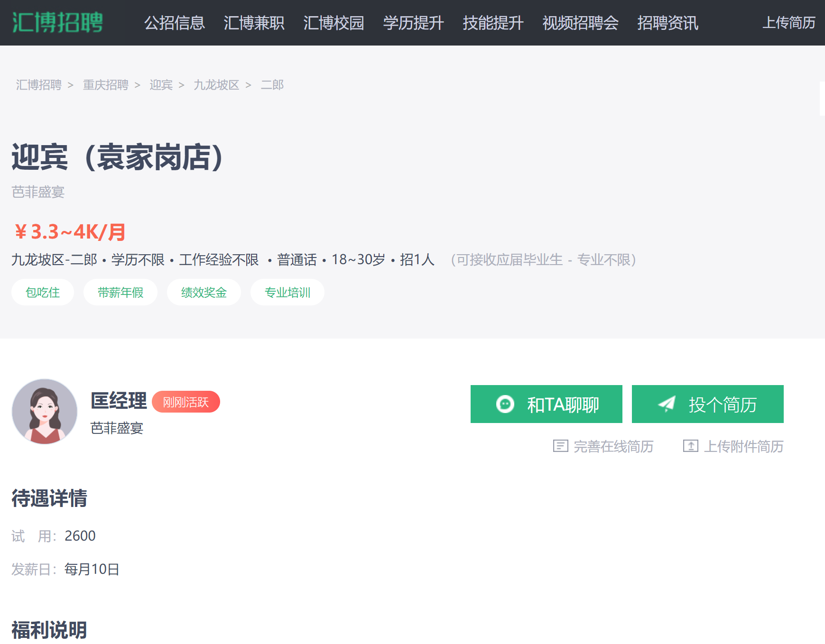Click 完善在线简历 link
Screen dimensions: 825x644
(613, 446)
